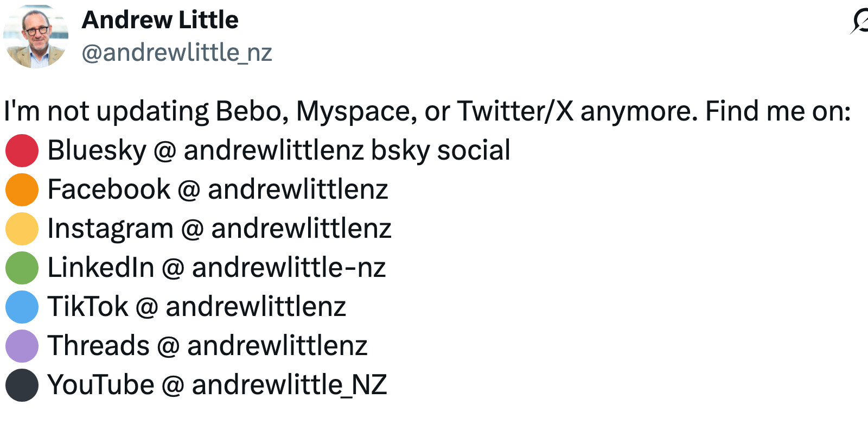Click the blue circle beside TikTok
This screenshot has width=868, height=430.
pyautogui.click(x=22, y=307)
